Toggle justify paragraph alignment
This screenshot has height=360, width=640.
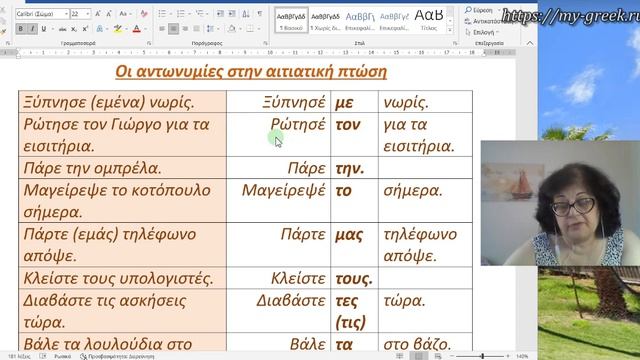point(197,29)
